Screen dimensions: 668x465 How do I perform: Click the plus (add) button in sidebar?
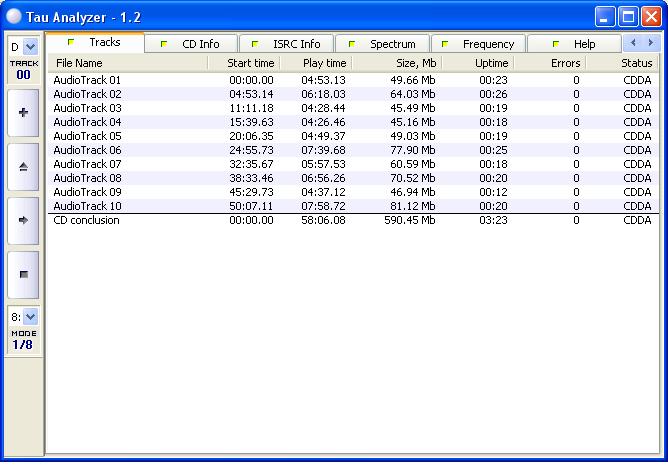click(23, 113)
